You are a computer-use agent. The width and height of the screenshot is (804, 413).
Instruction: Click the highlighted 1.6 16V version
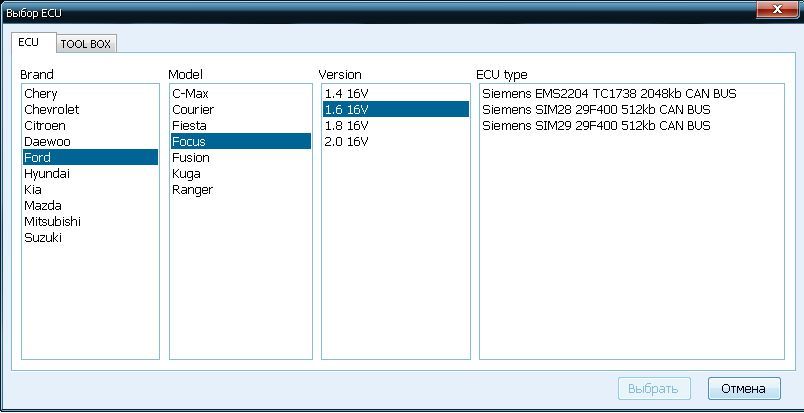pos(396,109)
